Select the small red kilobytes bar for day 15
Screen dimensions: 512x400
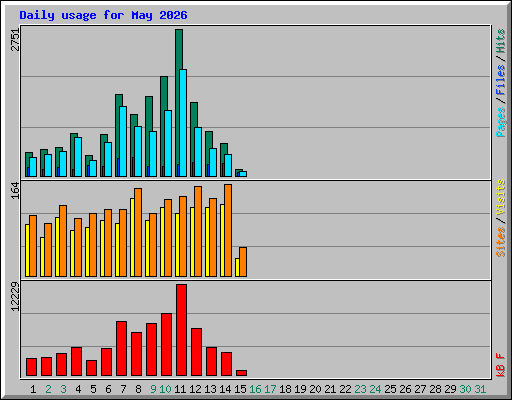pyautogui.click(x=241, y=373)
